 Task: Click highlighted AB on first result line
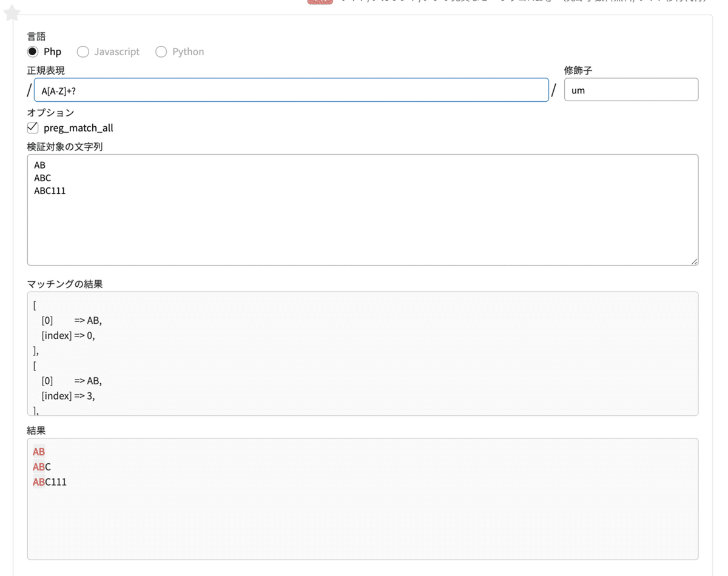39,452
